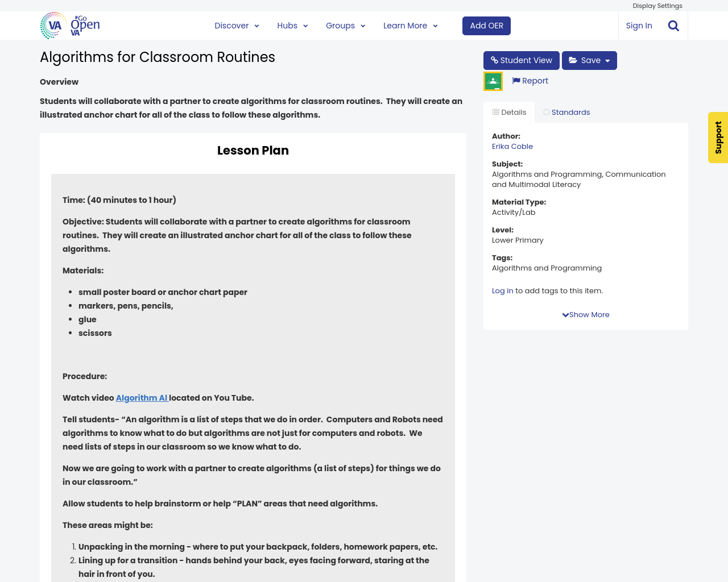Expand the Discover menu
Viewport: 728px width, 582px height.
click(x=237, y=26)
